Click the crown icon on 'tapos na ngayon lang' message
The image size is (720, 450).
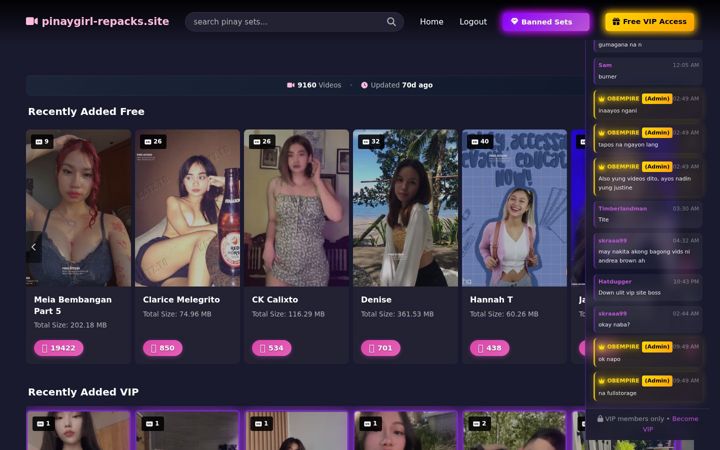[602, 133]
